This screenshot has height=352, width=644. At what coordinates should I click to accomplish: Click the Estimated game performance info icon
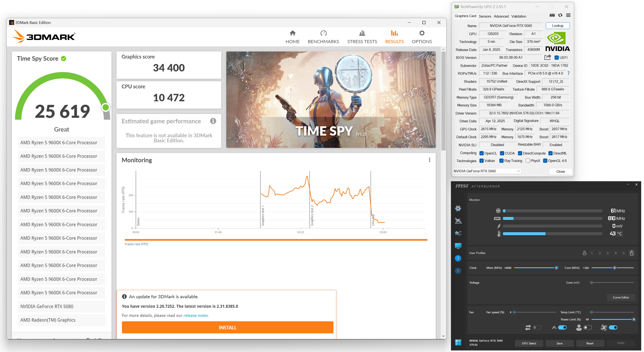(213, 121)
